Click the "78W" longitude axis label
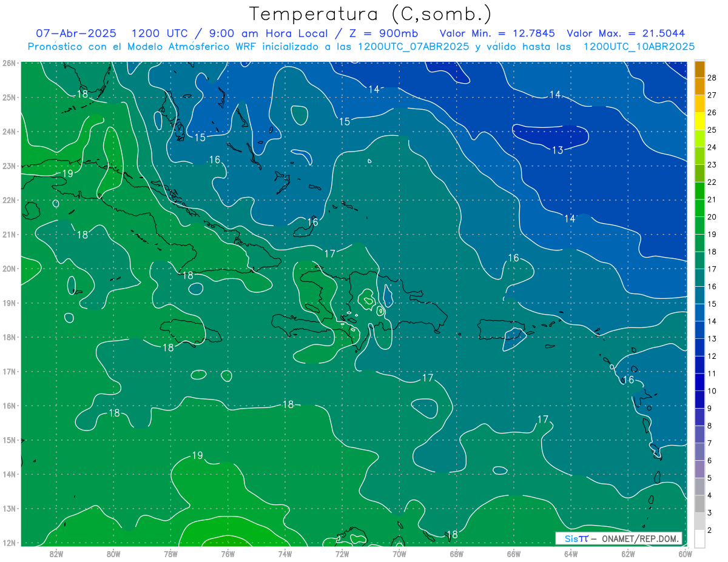Screen dimensions: 728x562 click(x=170, y=554)
